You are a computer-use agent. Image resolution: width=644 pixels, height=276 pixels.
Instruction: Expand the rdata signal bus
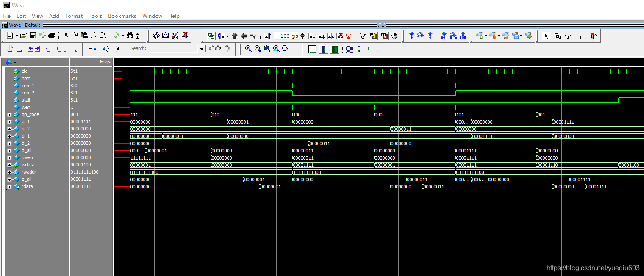pos(9,186)
